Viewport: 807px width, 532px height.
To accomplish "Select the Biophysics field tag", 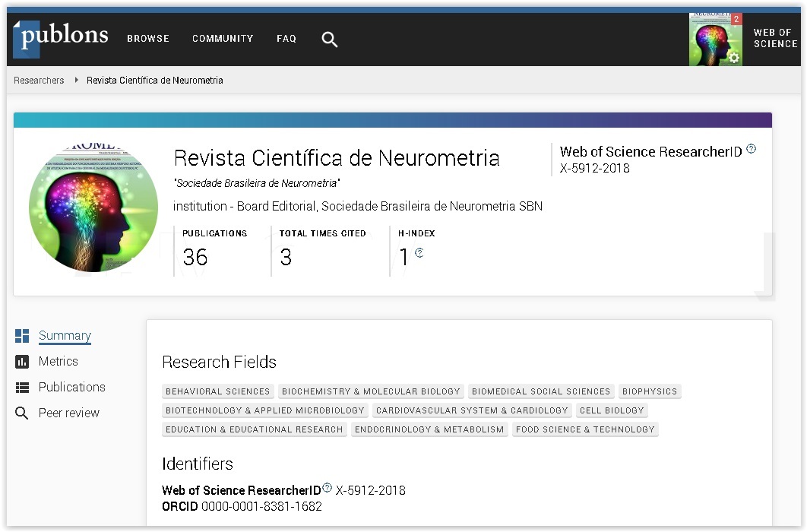I will coord(650,391).
